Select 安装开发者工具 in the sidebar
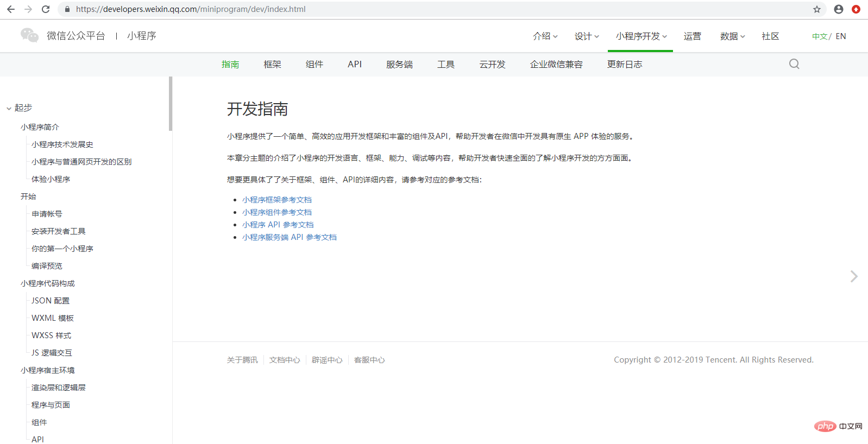Screen dimensions: 868x444 click(x=59, y=231)
